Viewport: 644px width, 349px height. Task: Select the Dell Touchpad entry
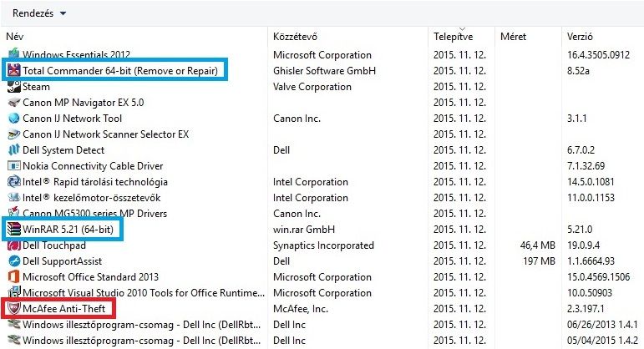(x=54, y=245)
